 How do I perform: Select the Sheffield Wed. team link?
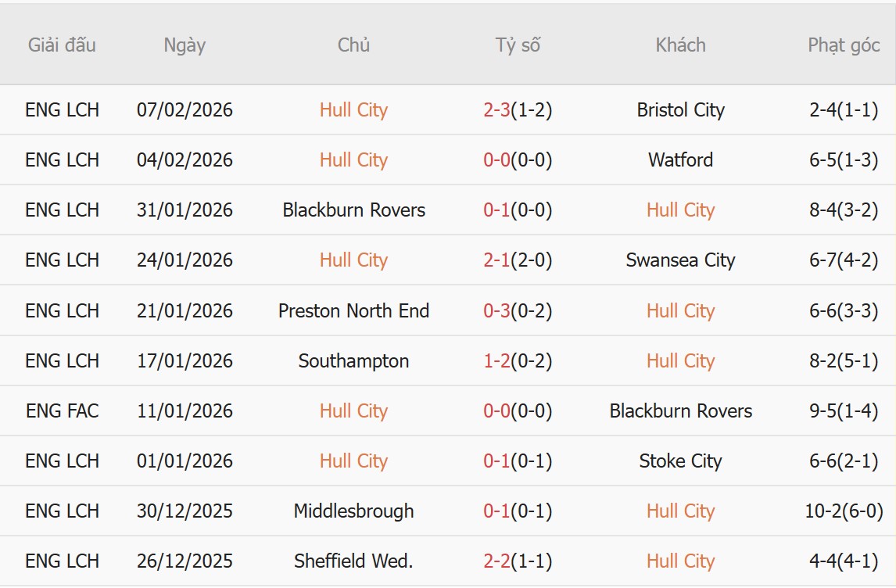click(x=353, y=561)
